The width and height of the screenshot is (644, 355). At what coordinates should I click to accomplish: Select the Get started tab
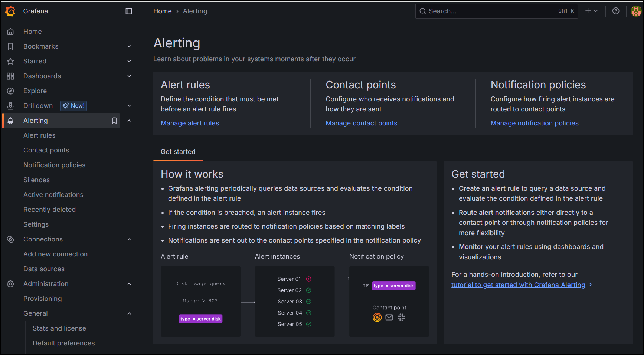click(178, 152)
